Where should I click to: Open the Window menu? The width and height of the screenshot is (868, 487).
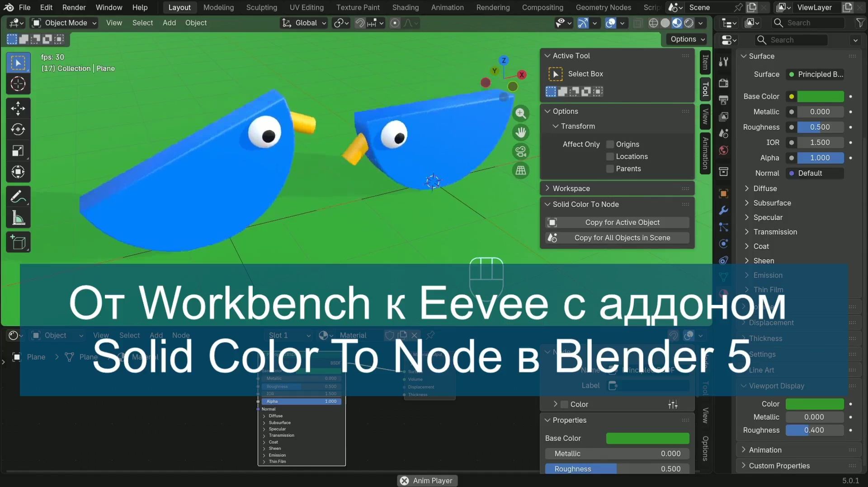(x=109, y=7)
